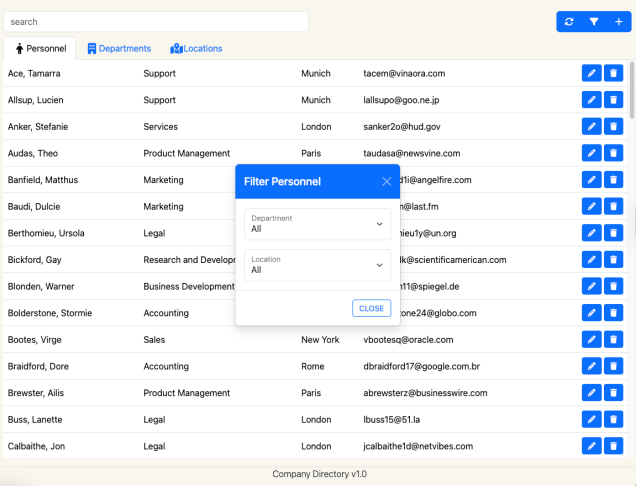Click trash icon for Audas, Theo
The width and height of the screenshot is (636, 486).
click(613, 153)
